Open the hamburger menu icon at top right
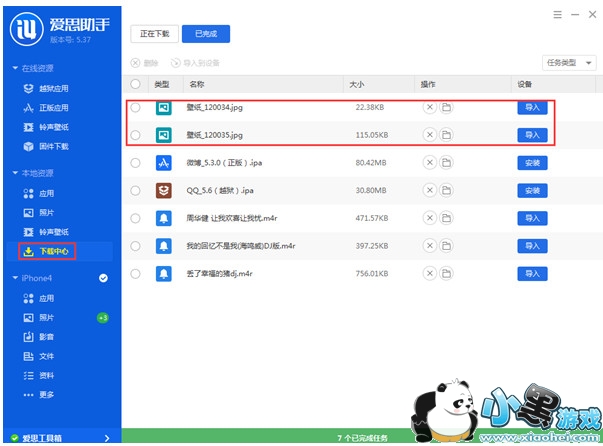This screenshot has width=603, height=446. click(558, 15)
